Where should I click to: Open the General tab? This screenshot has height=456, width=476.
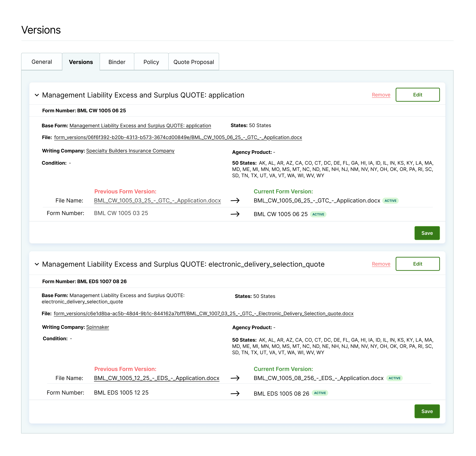tap(41, 62)
